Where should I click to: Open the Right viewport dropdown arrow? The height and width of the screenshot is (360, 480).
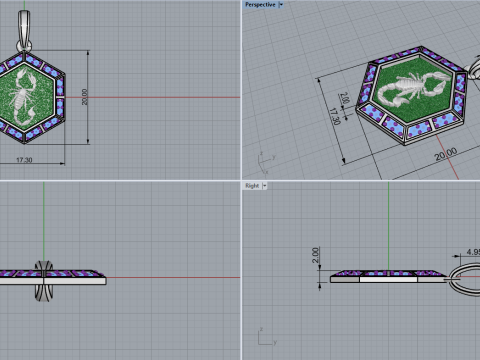[265, 186]
